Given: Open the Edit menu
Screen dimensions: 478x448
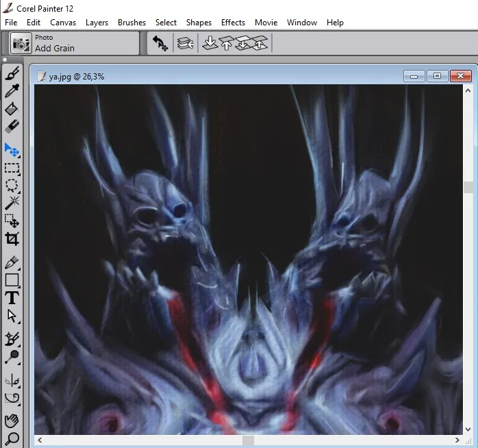Looking at the screenshot, I should point(34,23).
